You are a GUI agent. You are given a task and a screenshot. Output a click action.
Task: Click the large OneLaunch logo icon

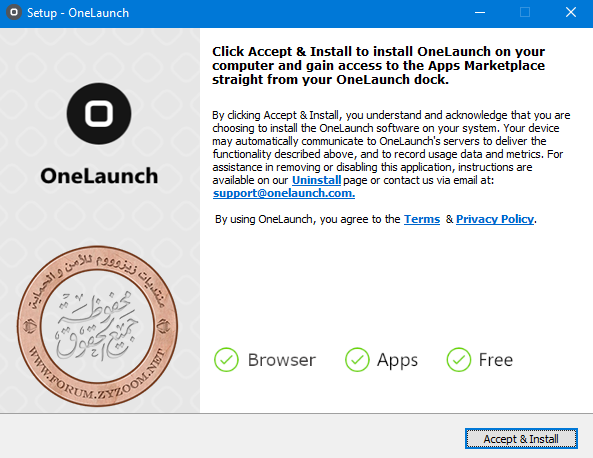tap(99, 113)
